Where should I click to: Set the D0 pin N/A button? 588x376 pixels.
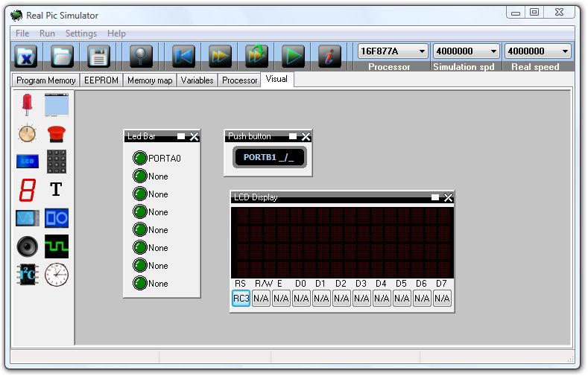pos(301,299)
